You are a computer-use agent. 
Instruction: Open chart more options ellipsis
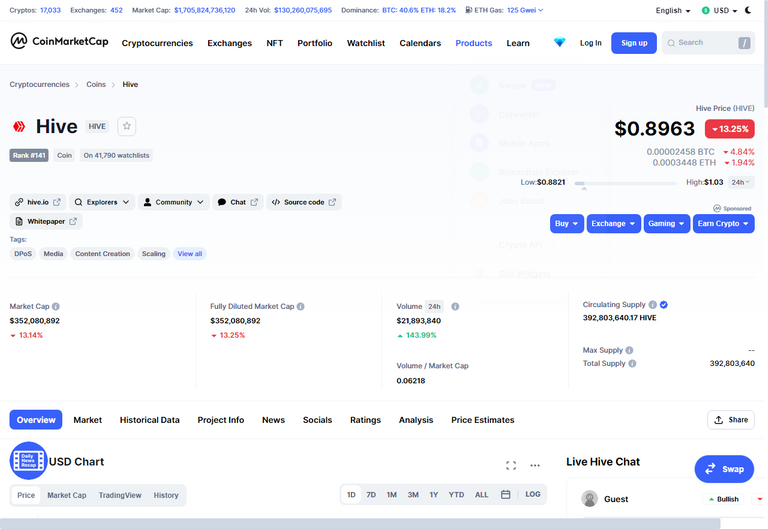[x=535, y=465]
